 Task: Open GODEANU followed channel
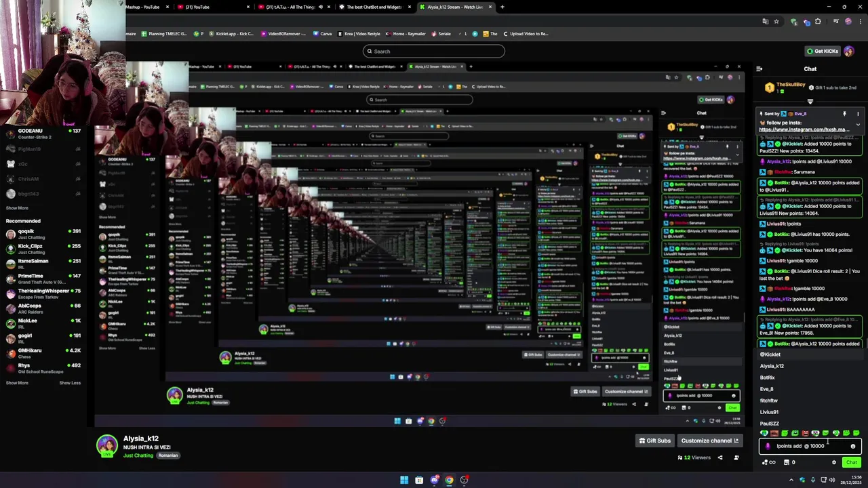tap(44, 134)
